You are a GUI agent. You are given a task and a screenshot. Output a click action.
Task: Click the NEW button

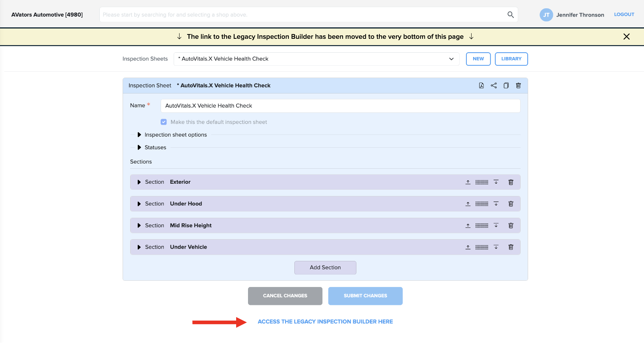[478, 59]
